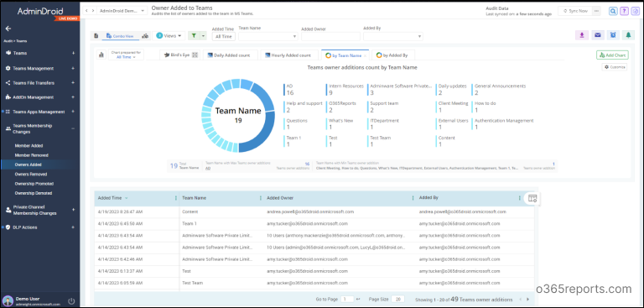Expand AddOn Management section
The height and width of the screenshot is (308, 644).
pyautogui.click(x=73, y=97)
